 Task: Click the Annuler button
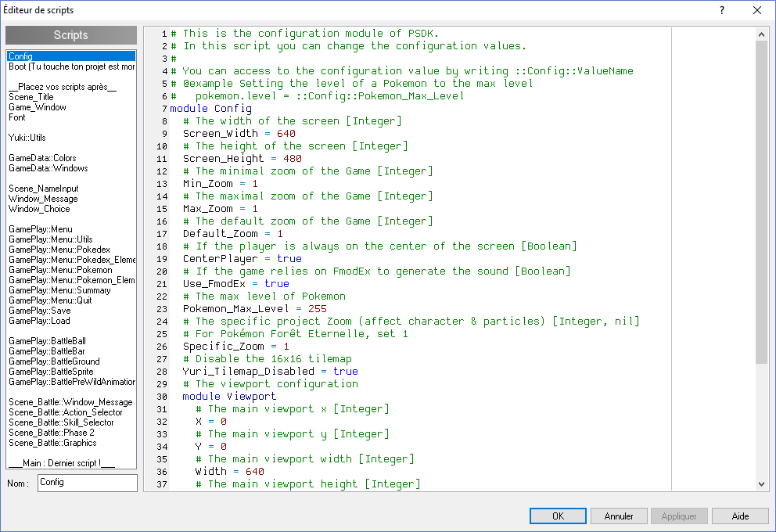point(619,516)
